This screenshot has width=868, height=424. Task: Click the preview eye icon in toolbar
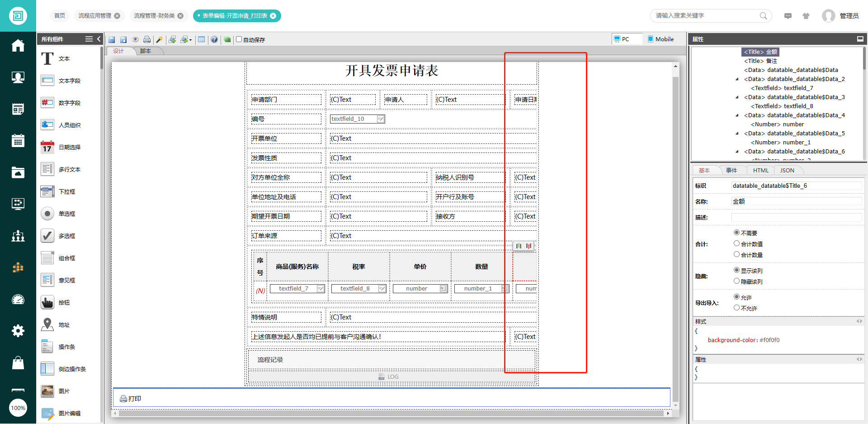pos(135,40)
